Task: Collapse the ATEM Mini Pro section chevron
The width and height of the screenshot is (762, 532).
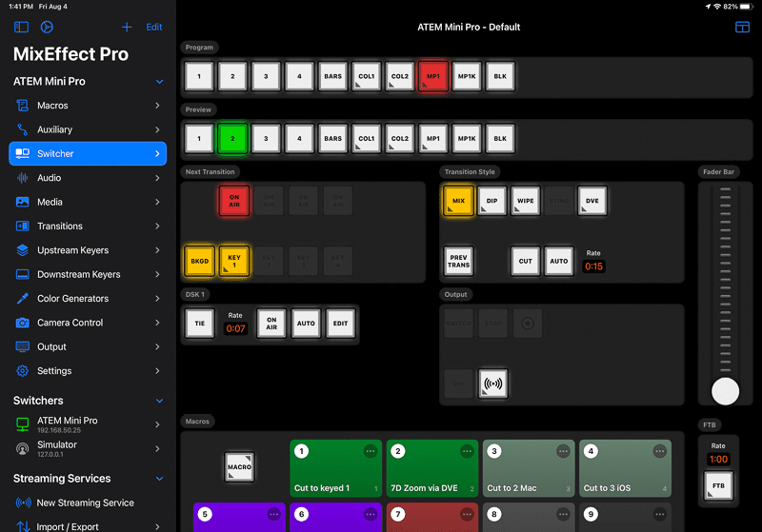Action: point(159,82)
